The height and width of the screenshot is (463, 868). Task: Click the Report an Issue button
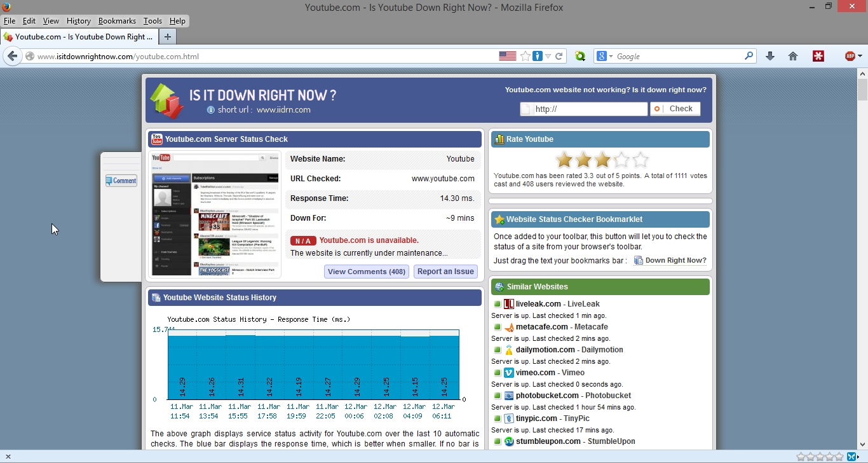445,272
